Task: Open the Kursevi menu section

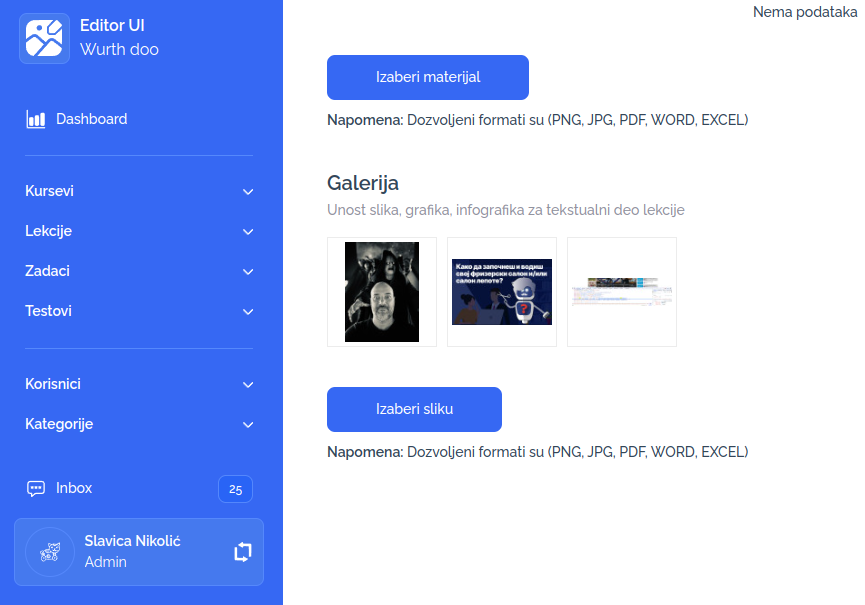Action: (50, 191)
